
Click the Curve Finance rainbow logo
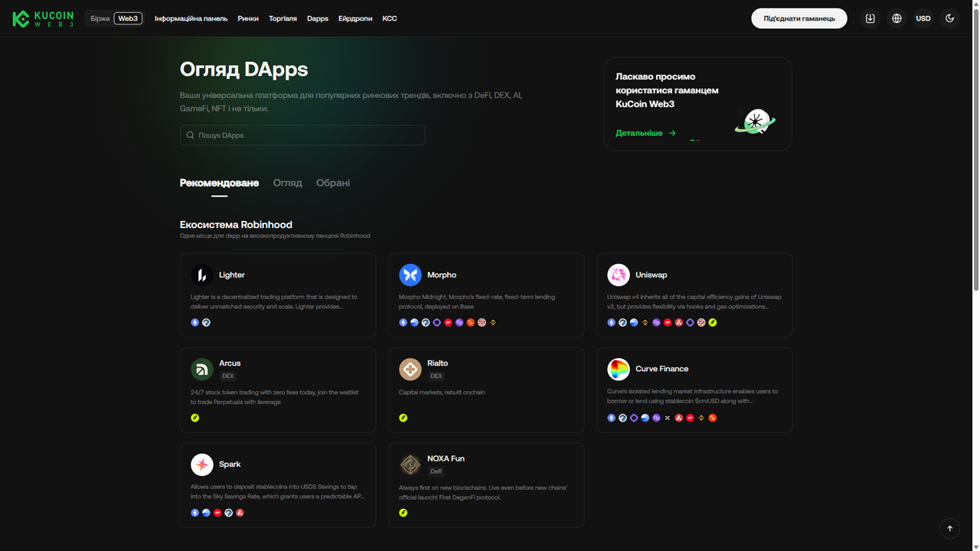pos(619,369)
